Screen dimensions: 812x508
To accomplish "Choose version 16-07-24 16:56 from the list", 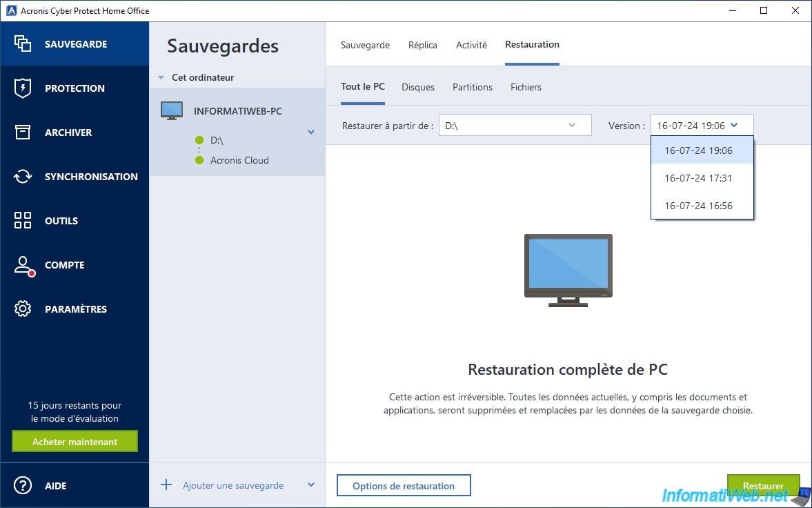I will coord(702,206).
